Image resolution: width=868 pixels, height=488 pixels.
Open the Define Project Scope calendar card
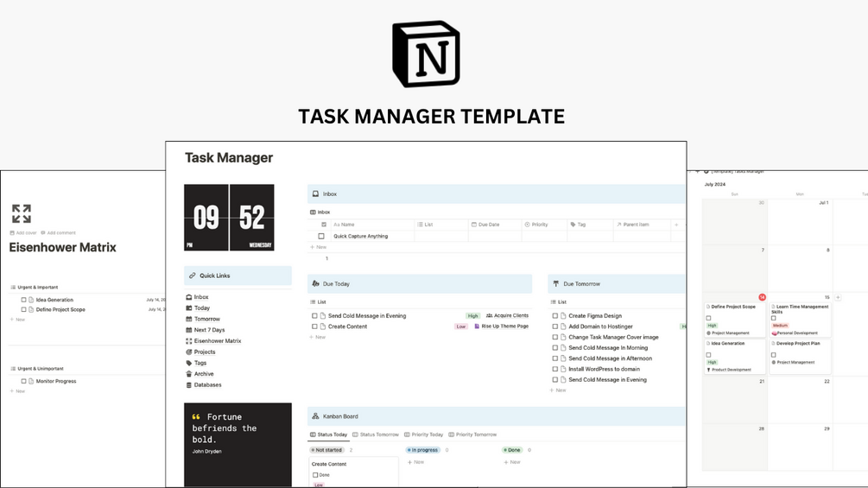[735, 320]
